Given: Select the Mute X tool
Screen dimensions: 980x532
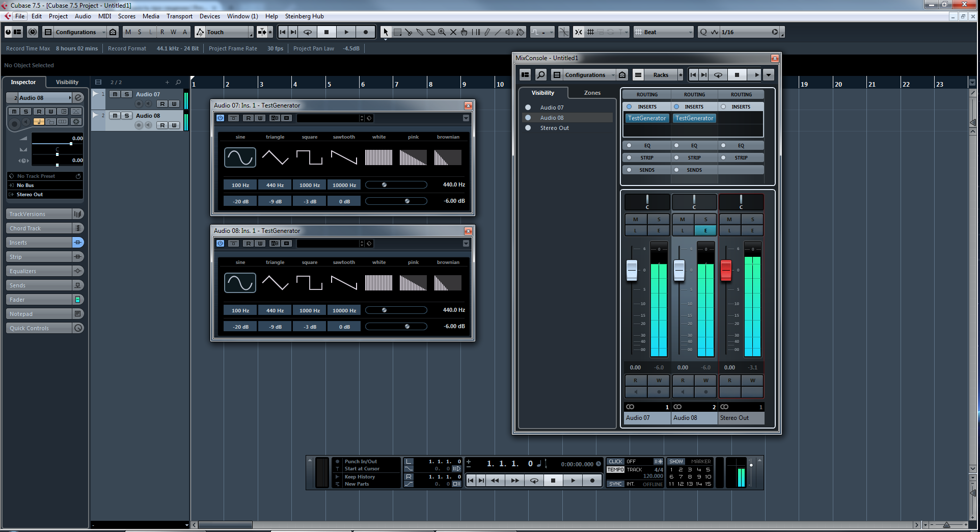Looking at the screenshot, I should pos(453,32).
